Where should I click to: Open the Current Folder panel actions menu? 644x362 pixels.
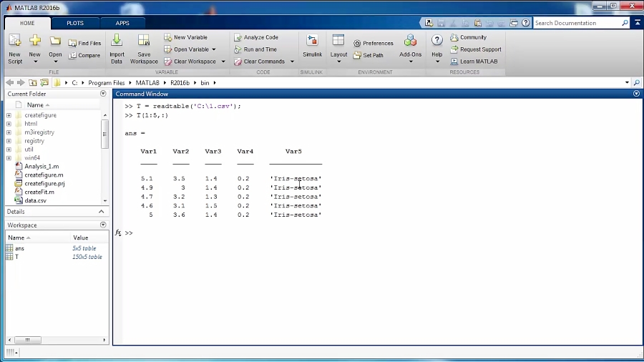click(x=103, y=94)
